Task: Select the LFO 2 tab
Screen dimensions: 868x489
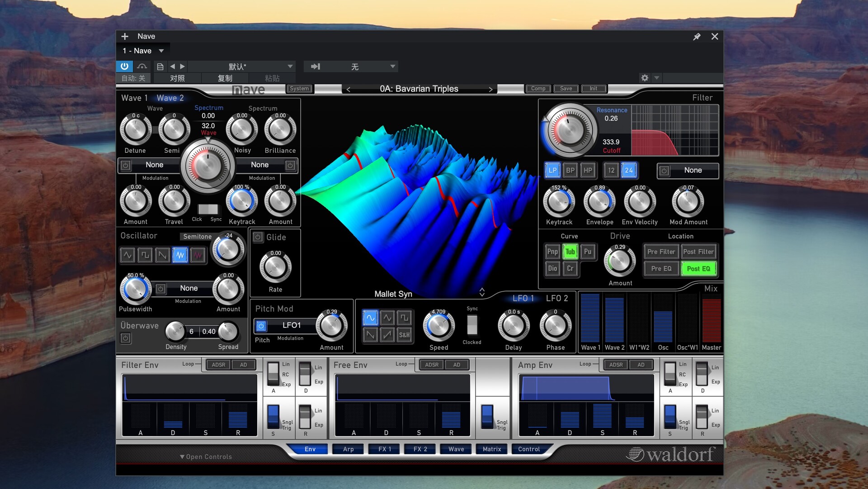Action: click(x=557, y=298)
